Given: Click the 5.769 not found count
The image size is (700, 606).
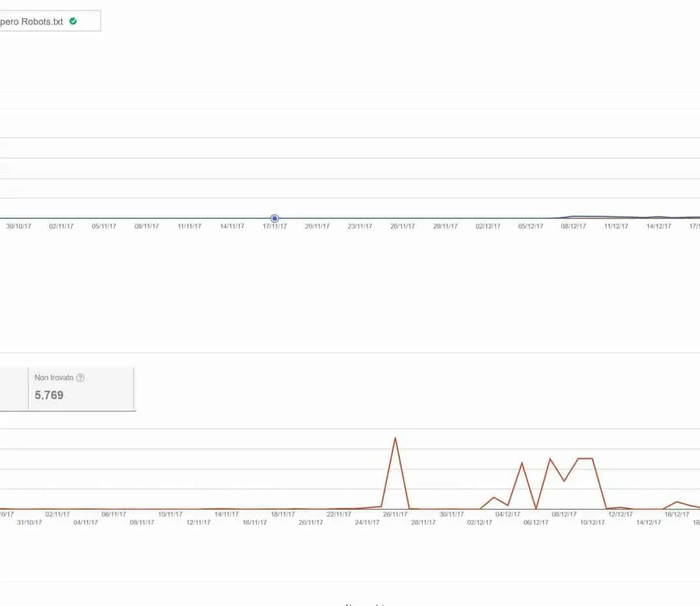Looking at the screenshot, I should [49, 395].
